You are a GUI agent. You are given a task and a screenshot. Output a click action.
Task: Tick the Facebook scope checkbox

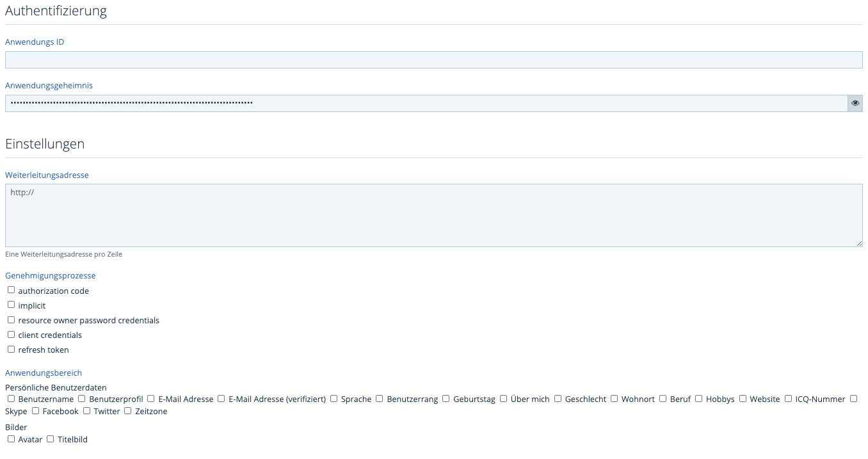click(35, 410)
